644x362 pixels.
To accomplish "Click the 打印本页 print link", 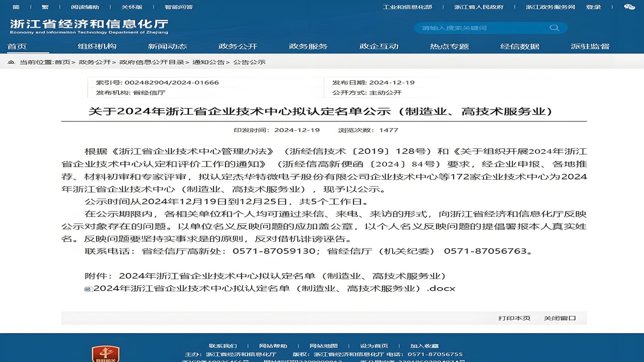I will pyautogui.click(x=514, y=318).
